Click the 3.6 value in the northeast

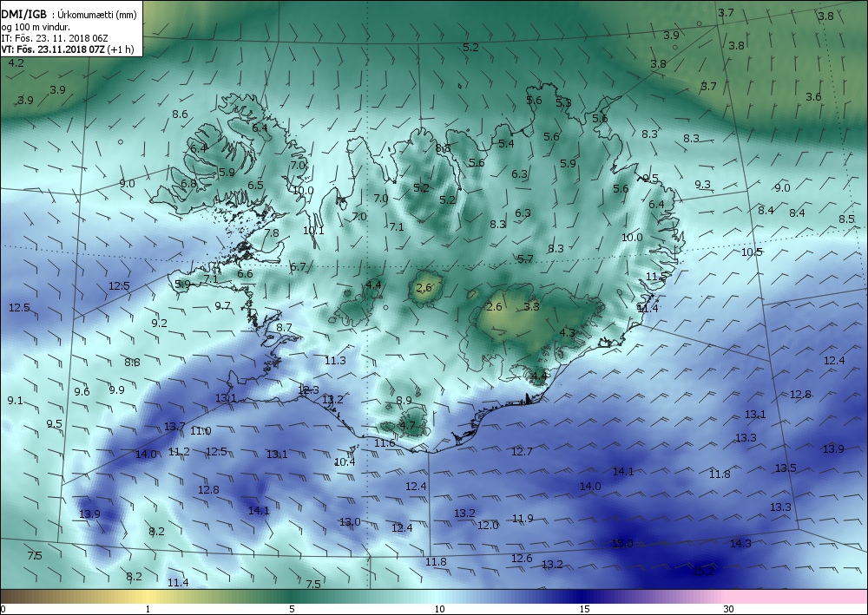click(x=814, y=97)
